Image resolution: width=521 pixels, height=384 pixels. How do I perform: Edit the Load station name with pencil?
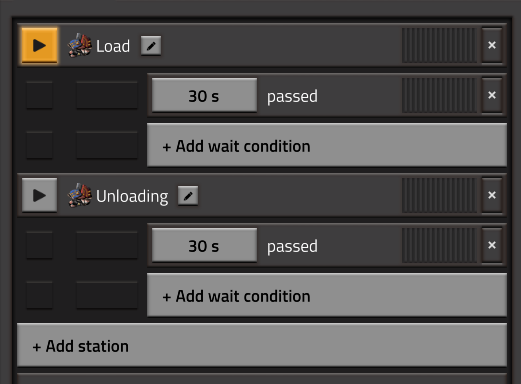point(151,45)
